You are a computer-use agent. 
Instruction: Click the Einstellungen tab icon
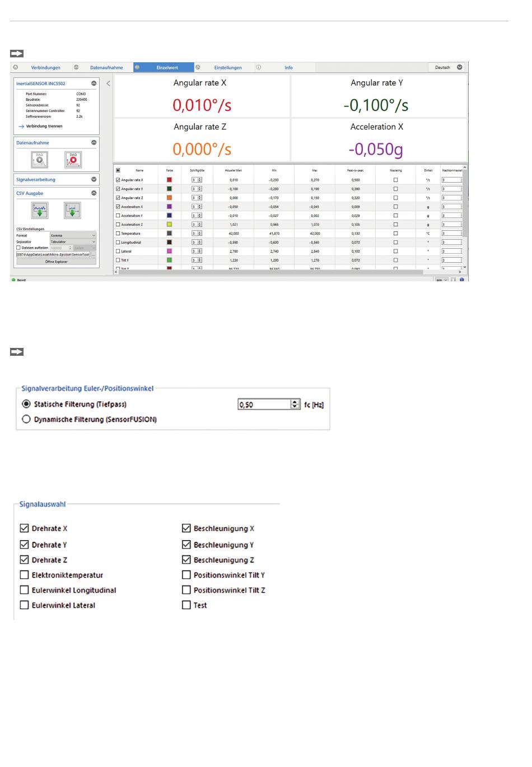[x=198, y=67]
